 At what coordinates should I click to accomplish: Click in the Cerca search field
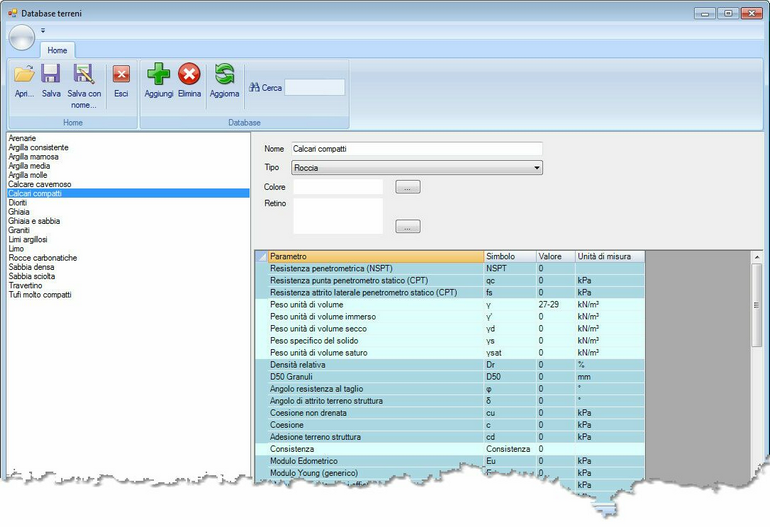314,88
